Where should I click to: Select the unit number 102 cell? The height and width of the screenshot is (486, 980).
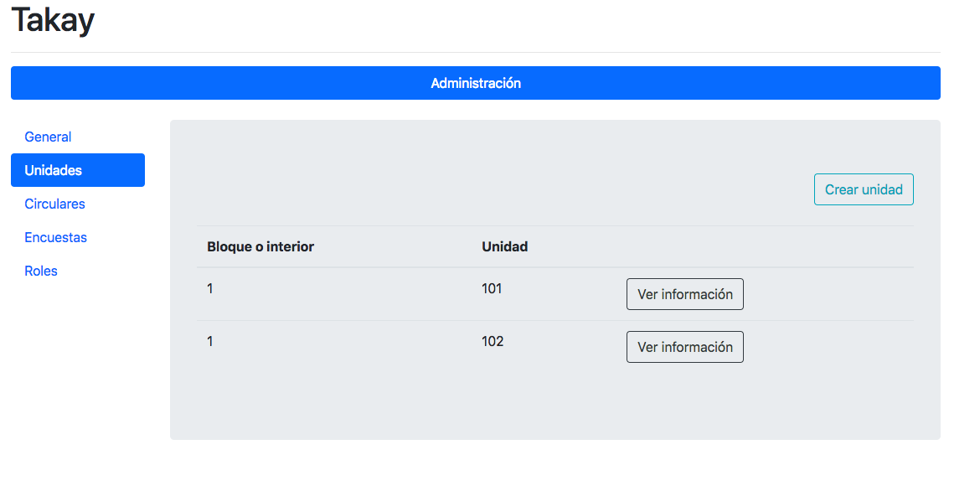tap(493, 342)
